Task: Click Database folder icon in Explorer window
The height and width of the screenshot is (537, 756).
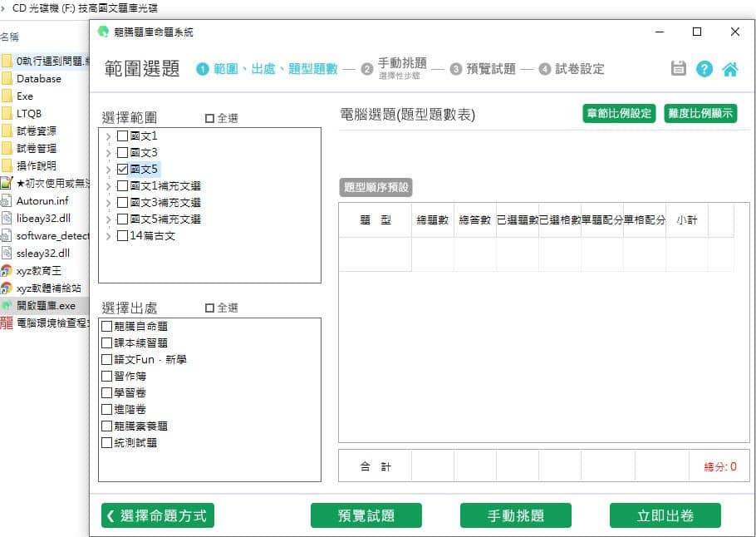Action: pos(7,79)
